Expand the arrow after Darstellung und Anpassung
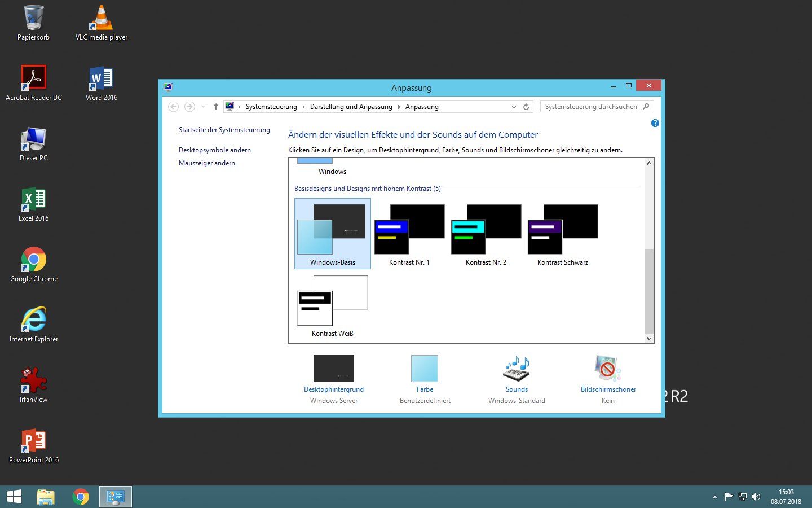The width and height of the screenshot is (812, 508). coord(399,107)
